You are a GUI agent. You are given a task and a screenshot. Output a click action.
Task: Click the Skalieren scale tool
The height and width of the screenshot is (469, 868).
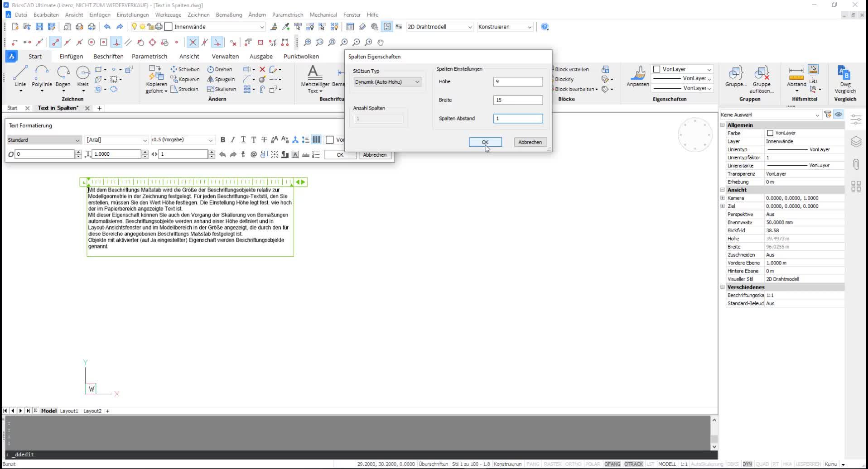(x=222, y=89)
